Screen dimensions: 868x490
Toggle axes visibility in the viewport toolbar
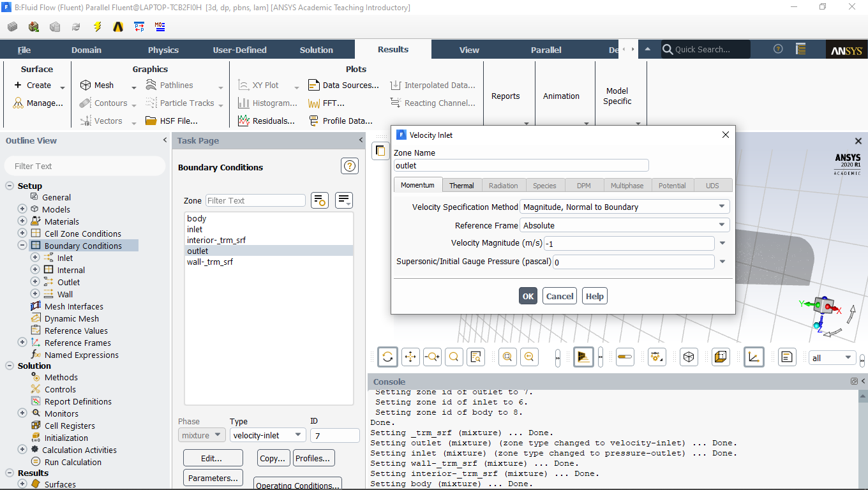click(754, 357)
